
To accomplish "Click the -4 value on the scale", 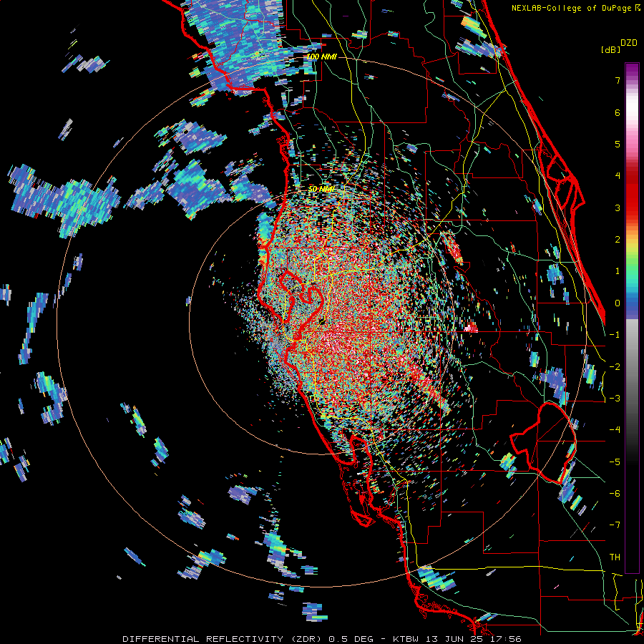I will point(615,430).
